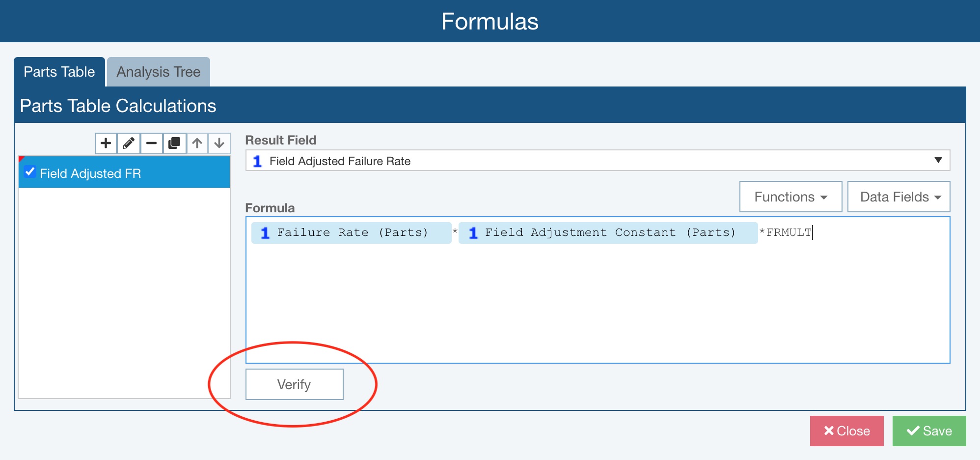Expand the Data Fields dropdown menu
The width and height of the screenshot is (980, 460).
coord(898,197)
